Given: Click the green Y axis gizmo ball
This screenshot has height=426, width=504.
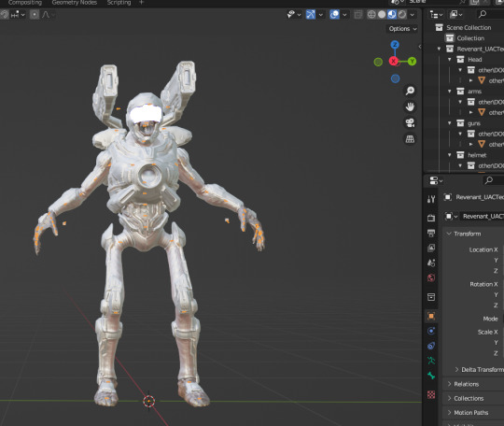Looking at the screenshot, I should tap(413, 61).
